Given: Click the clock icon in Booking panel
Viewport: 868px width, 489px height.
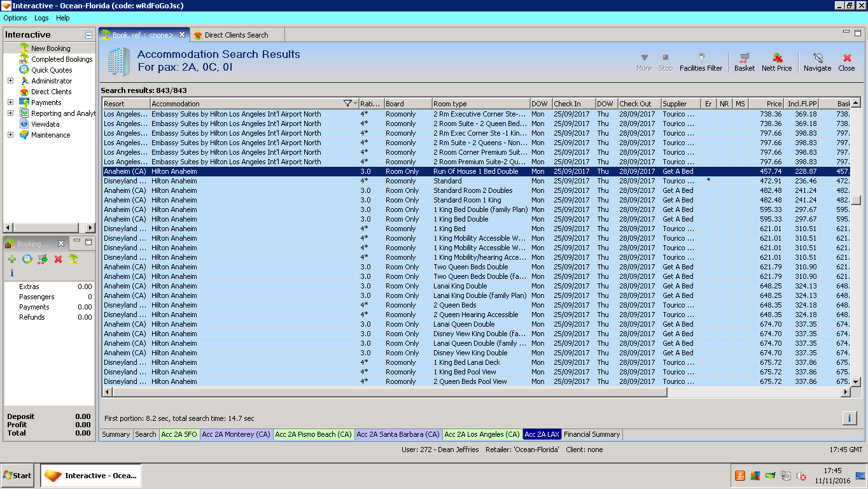Looking at the screenshot, I should point(27,259).
